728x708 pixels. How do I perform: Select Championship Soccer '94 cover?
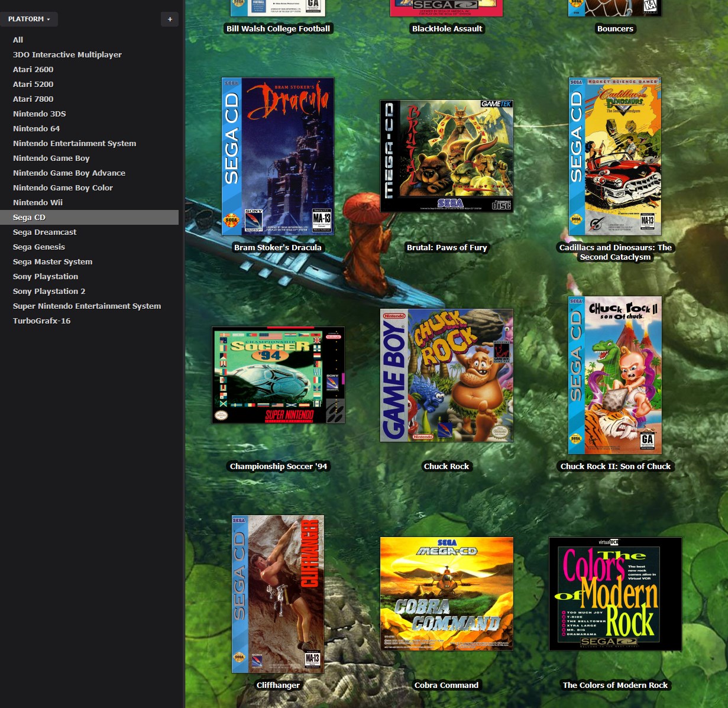point(278,375)
